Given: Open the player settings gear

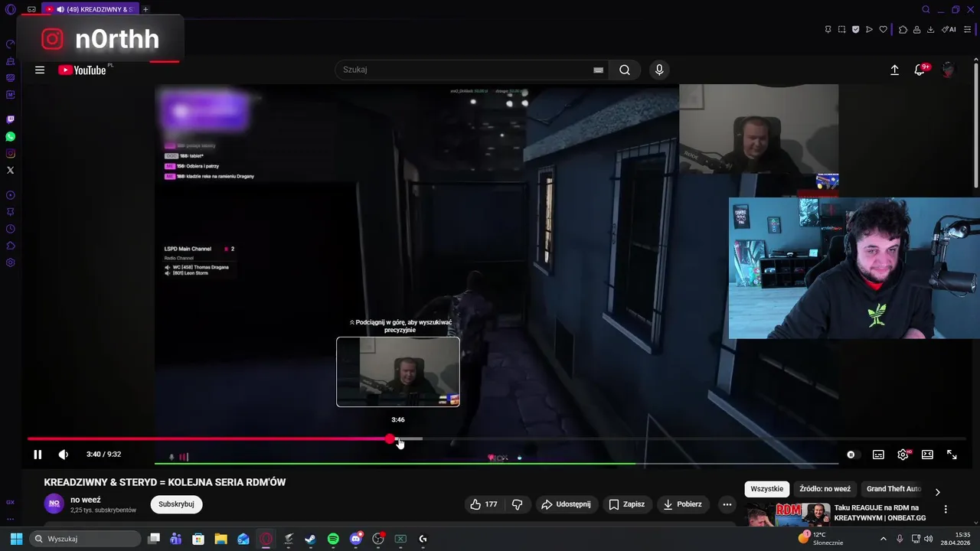Looking at the screenshot, I should click(903, 455).
